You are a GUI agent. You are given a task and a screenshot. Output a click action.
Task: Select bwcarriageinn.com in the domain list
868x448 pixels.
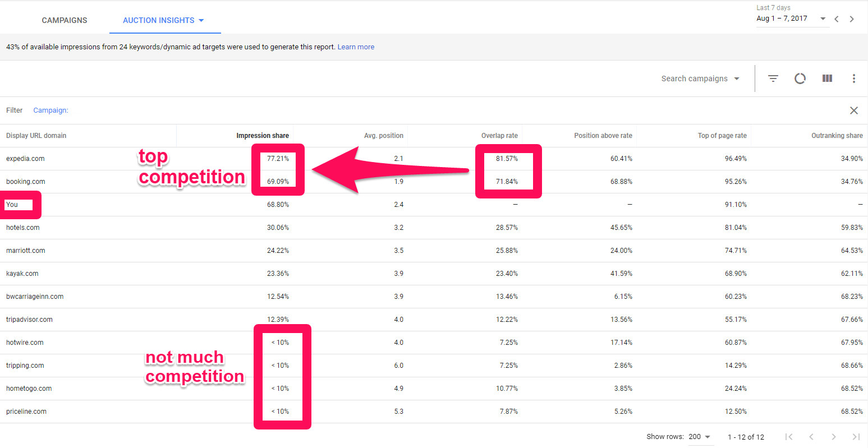35,297
